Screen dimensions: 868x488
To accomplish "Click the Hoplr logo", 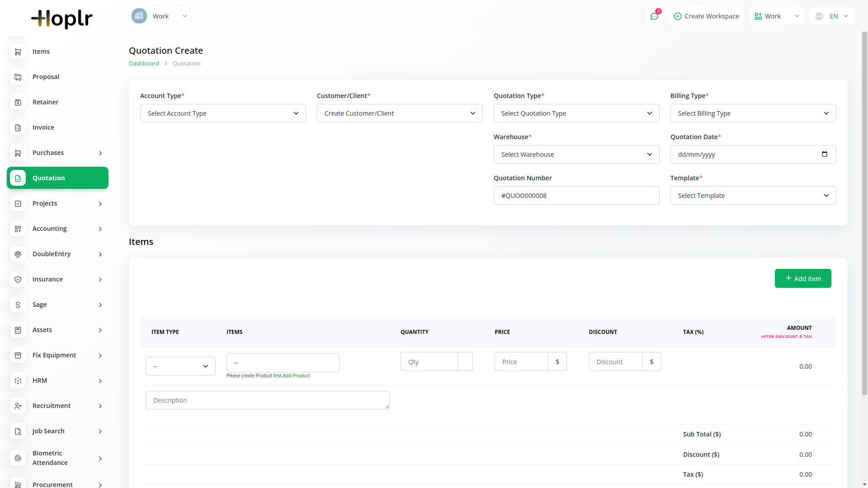I will click(61, 19).
